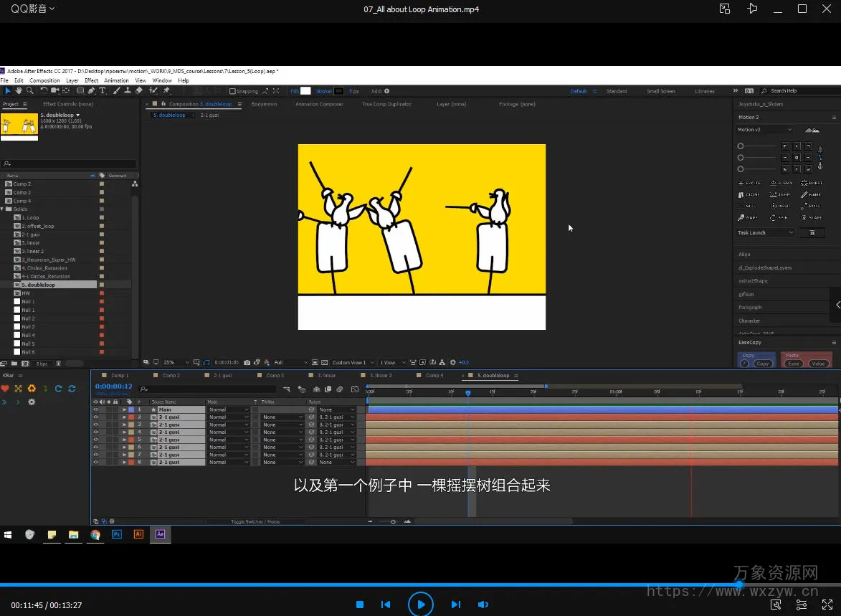Hide the Main layer using eye icon
The width and height of the screenshot is (841, 616).
click(95, 409)
